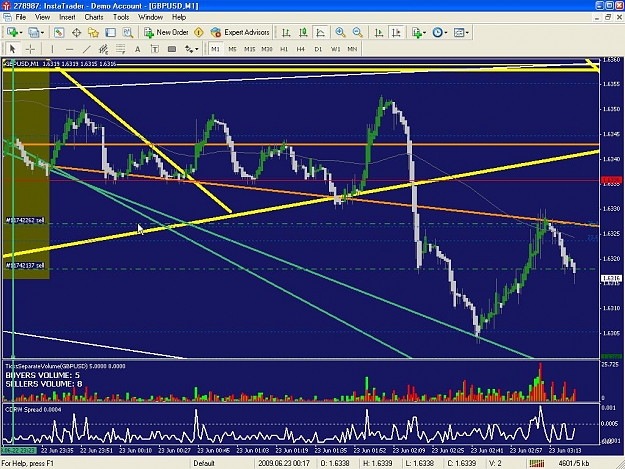Switch to Line Chart display
The width and height of the screenshot is (625, 469).
pyautogui.click(x=320, y=33)
